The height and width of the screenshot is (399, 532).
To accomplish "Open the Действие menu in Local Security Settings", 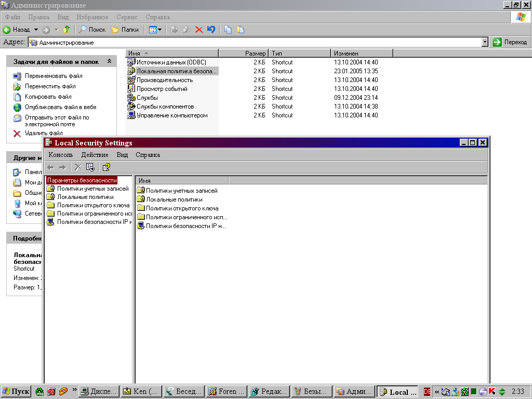I will (95, 155).
